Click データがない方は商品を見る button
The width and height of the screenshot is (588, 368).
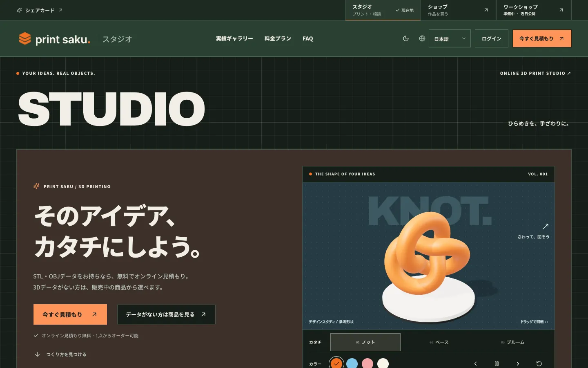(x=166, y=314)
